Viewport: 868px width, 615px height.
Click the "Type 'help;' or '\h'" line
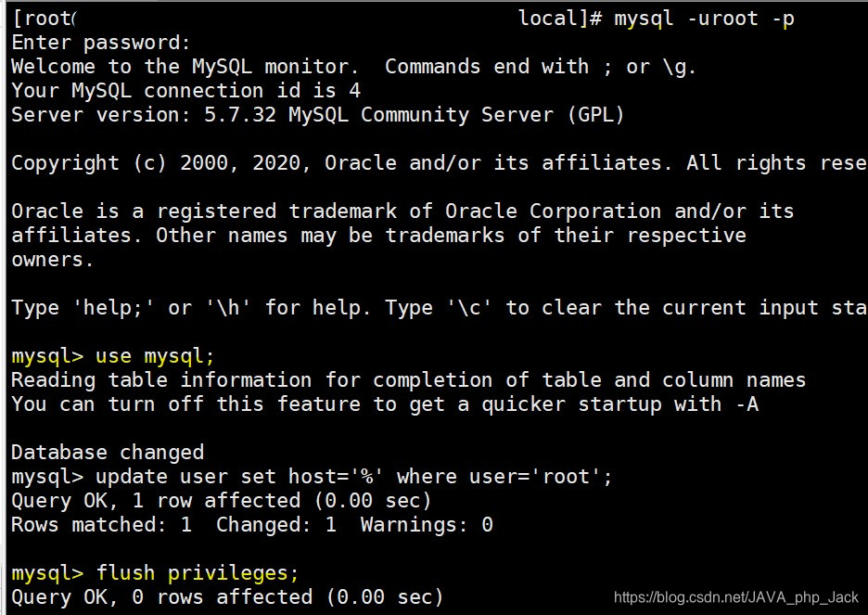coord(440,308)
